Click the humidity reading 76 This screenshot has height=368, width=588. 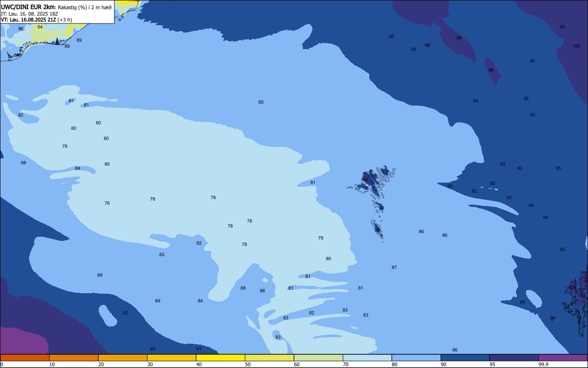(107, 203)
